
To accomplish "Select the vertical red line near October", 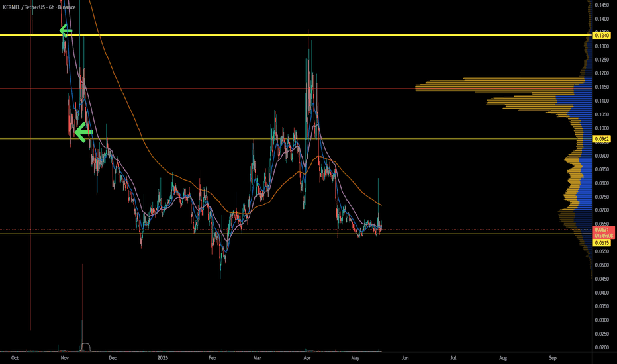I will pos(30,165).
